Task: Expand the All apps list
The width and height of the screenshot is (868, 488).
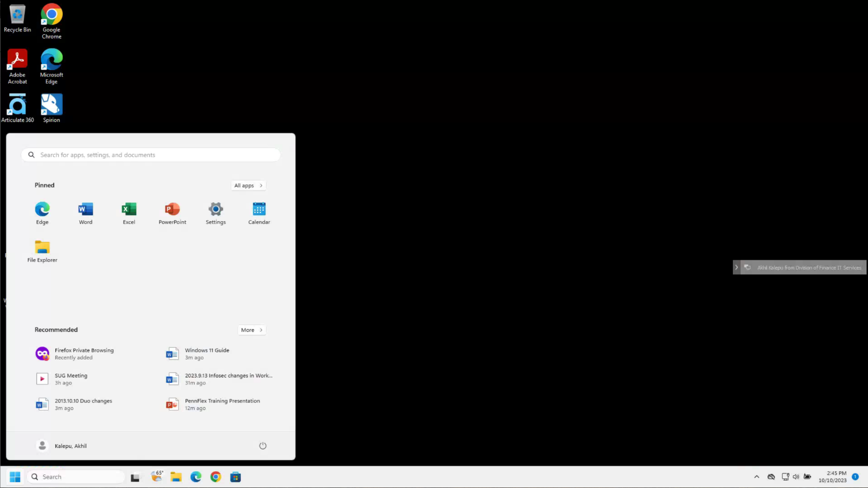Action: click(x=248, y=185)
